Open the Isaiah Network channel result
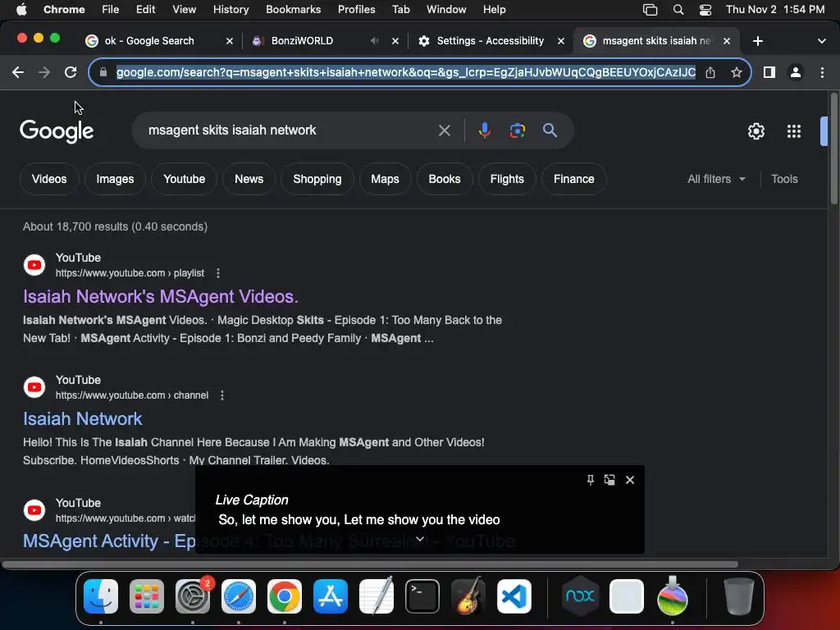 83,418
